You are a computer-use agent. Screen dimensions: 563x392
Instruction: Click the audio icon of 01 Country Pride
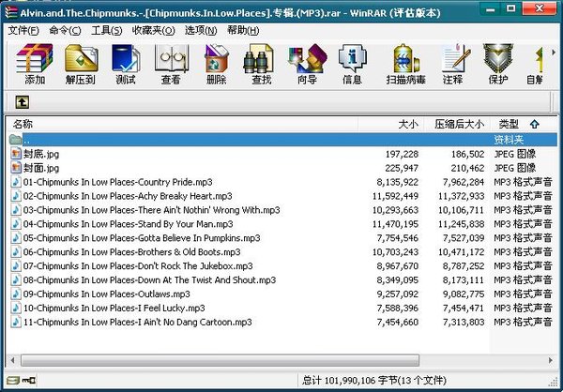(16, 182)
